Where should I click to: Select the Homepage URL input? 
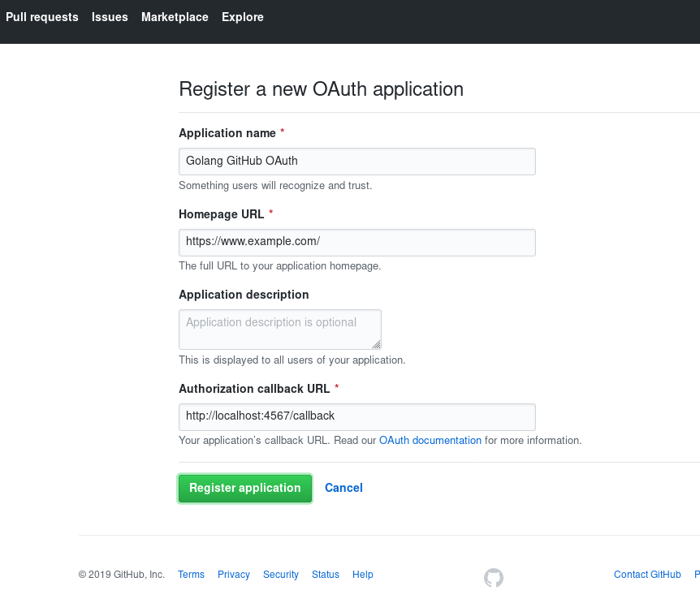357,243
